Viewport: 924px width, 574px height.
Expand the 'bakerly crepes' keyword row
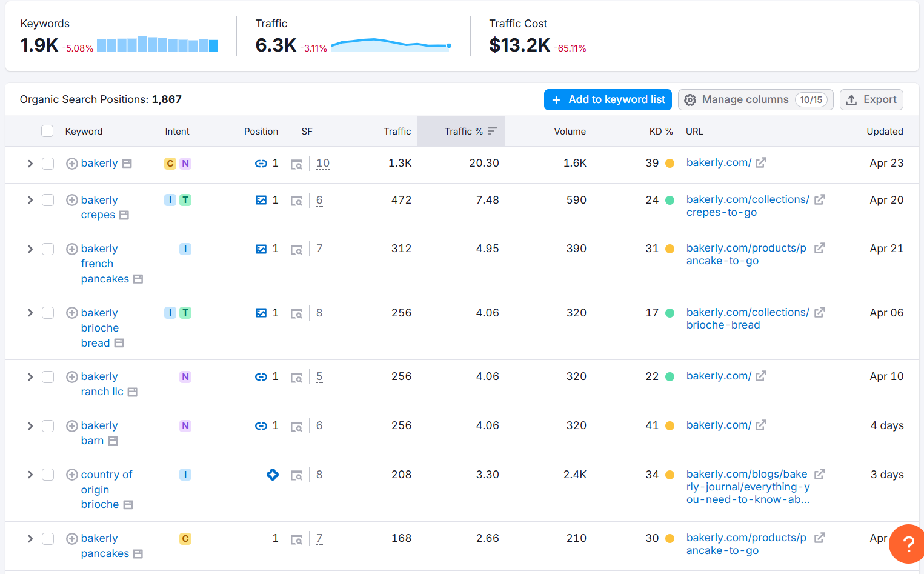(30, 200)
